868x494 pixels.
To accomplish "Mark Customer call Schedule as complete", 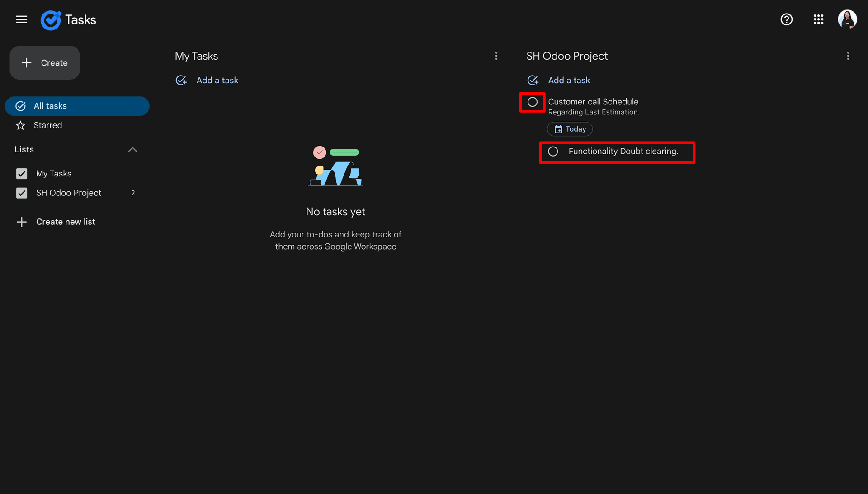I will 533,102.
